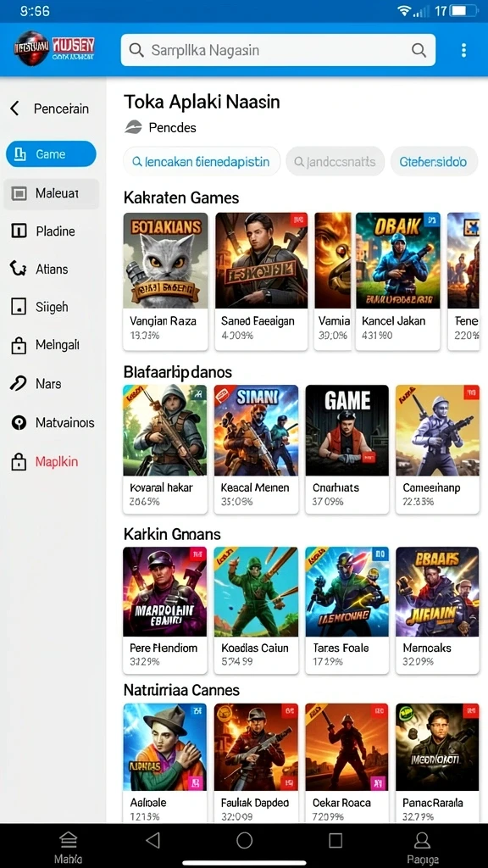The width and height of the screenshot is (488, 868).
Task: Open Saned Faeaigan game card
Action: [x=261, y=281]
